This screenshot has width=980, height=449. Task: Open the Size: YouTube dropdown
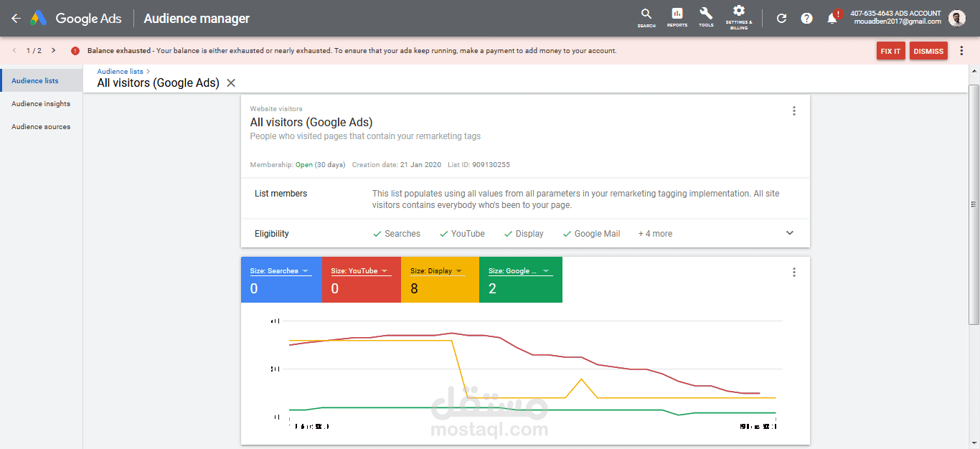coord(360,271)
